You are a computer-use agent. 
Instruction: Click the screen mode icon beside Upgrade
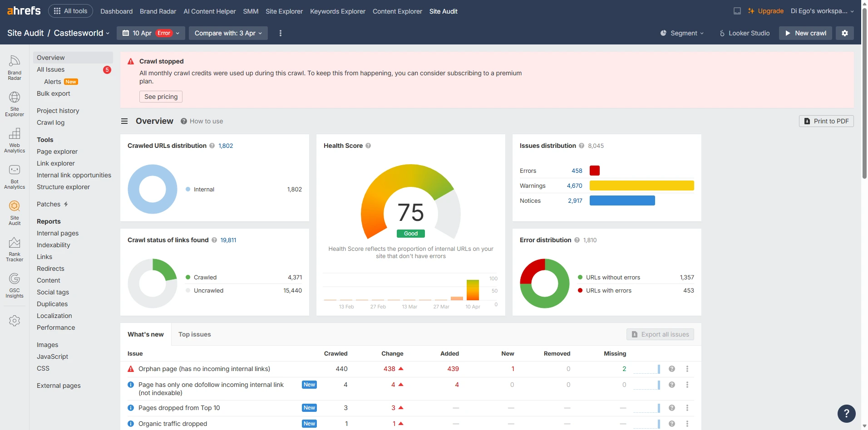coord(737,11)
